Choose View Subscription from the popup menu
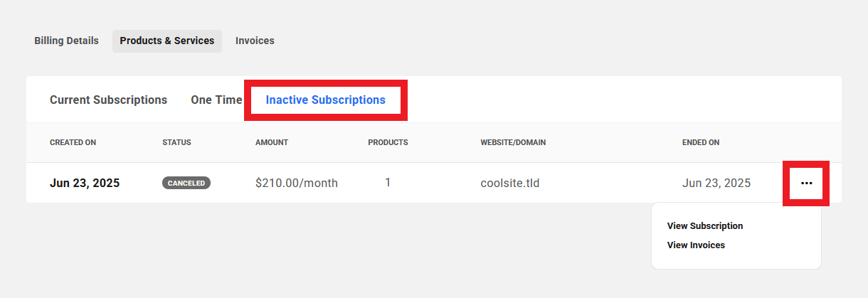 click(705, 225)
